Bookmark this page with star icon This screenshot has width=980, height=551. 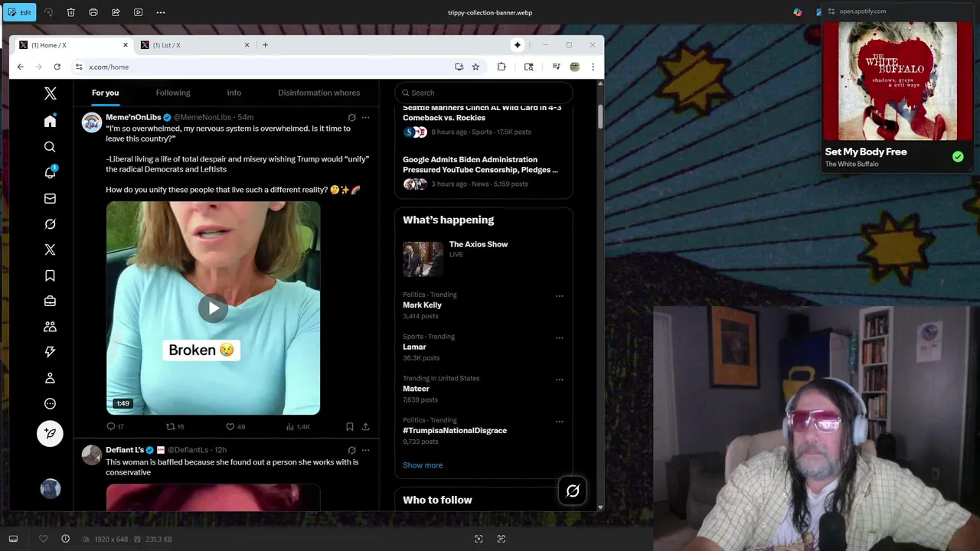tap(475, 67)
